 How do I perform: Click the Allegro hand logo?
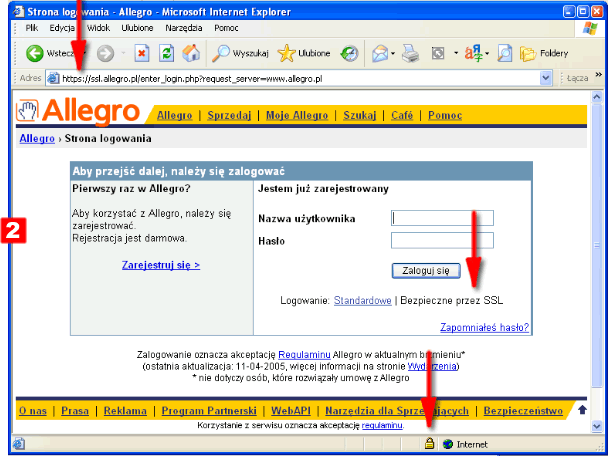coord(27,111)
